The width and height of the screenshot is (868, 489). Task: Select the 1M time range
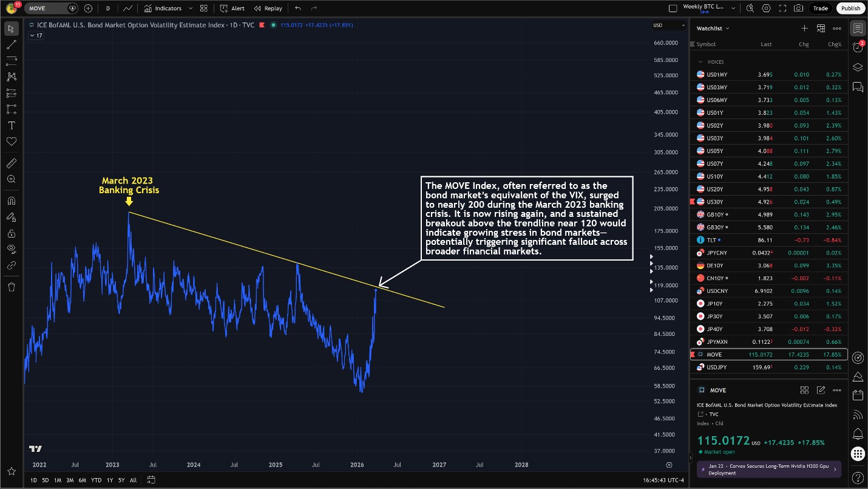[x=58, y=480]
